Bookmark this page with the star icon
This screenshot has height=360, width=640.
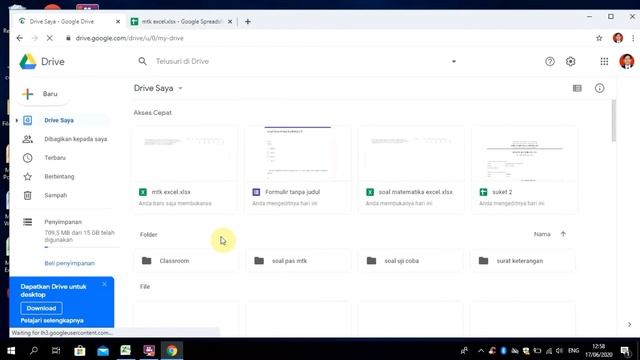pyautogui.click(x=599, y=38)
